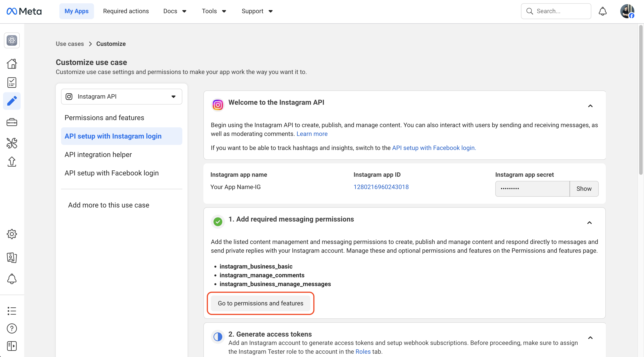This screenshot has width=644, height=357.
Task: Click the wrench and screwdriver tools icon
Action: pyautogui.click(x=12, y=143)
